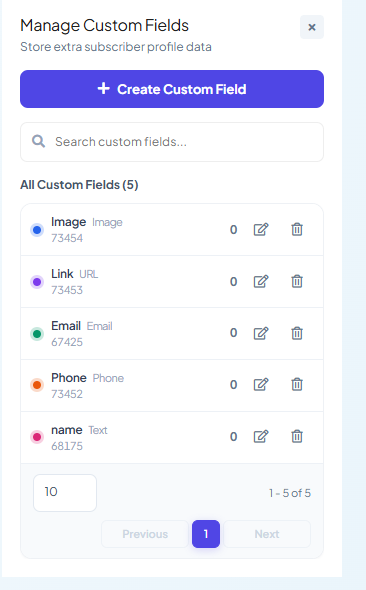Viewport: 366px width, 590px height.
Task: Click the Link field name
Action: (62, 274)
